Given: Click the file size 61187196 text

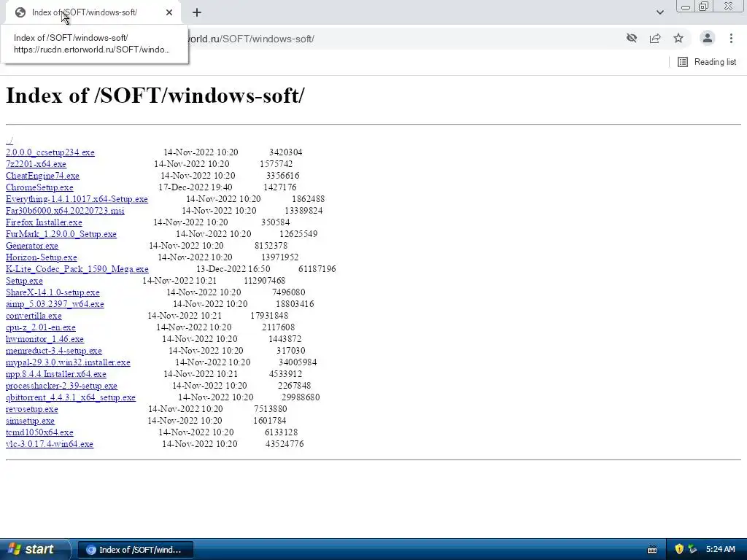Looking at the screenshot, I should point(317,269).
